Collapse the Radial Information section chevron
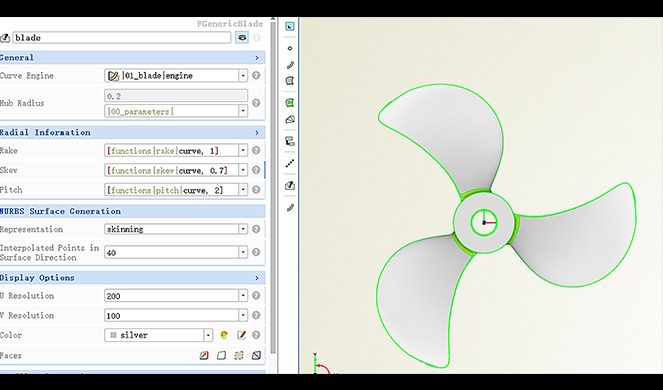Screen dimensions: 663x390 point(257,132)
